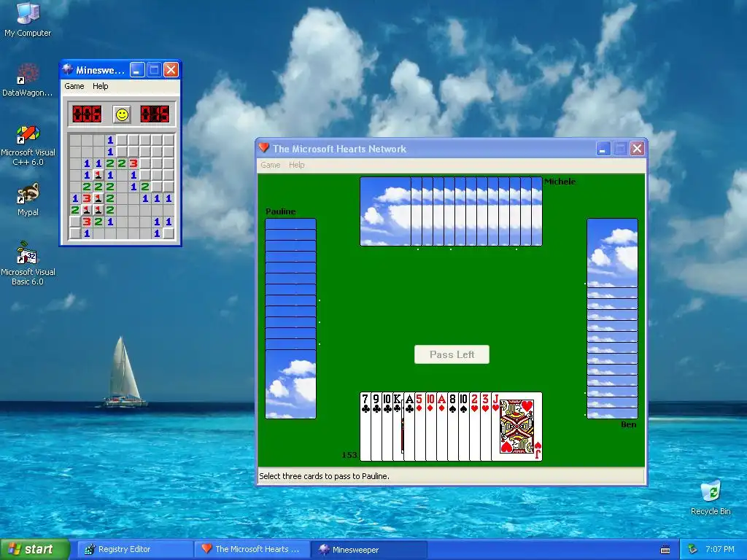Switch to Microsoft Hearts taskbar button
Viewport: 747px width, 560px height.
pyautogui.click(x=252, y=550)
